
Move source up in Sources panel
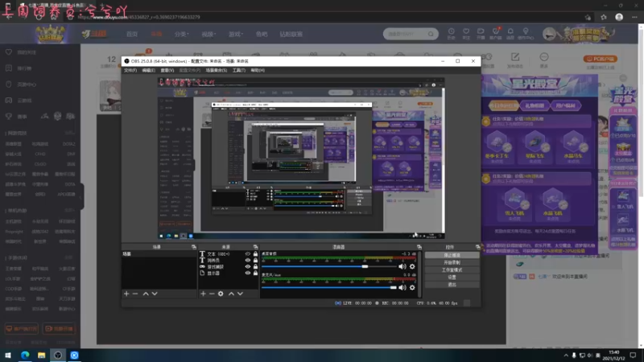[231, 294]
